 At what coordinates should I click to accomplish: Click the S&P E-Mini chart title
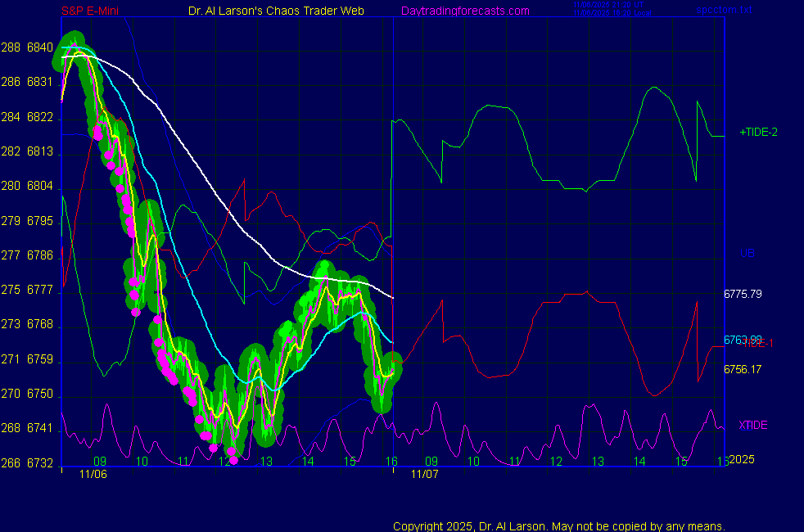(90, 11)
